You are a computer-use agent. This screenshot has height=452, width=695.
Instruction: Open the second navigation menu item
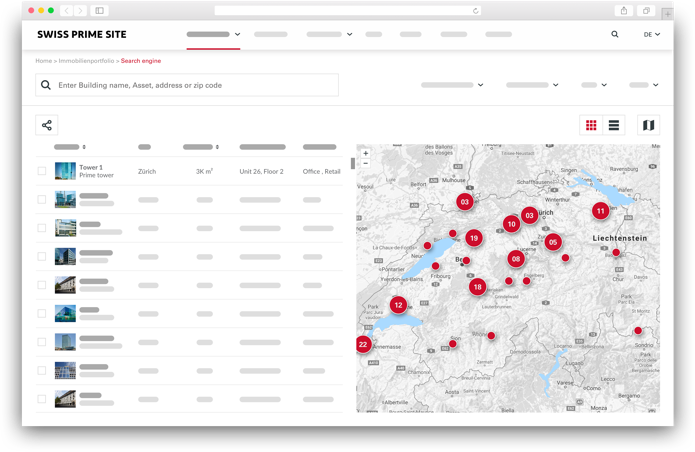coord(271,34)
